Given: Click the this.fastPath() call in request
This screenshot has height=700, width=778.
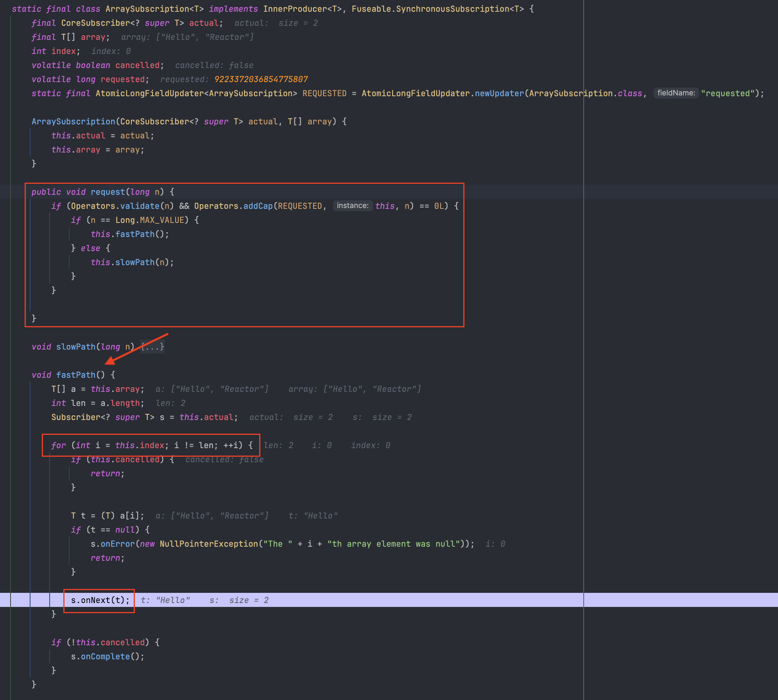Looking at the screenshot, I should point(134,234).
